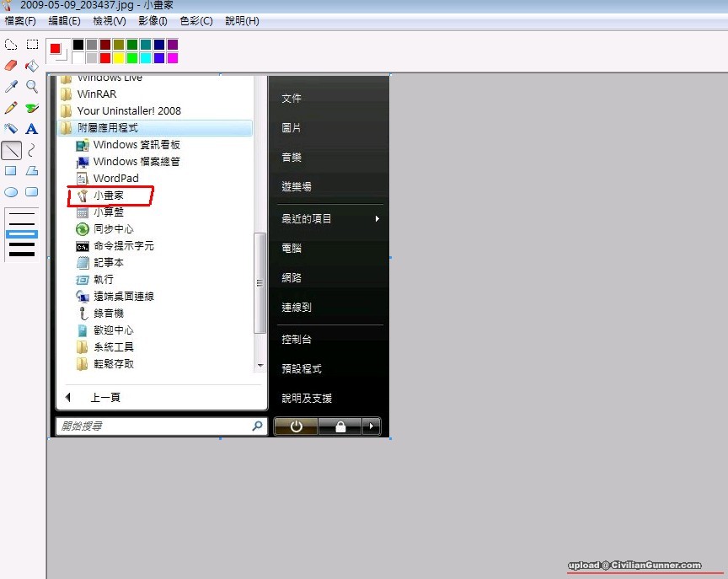Activate the Pick Color eyedropper tool
The image size is (728, 579).
[x=11, y=87]
